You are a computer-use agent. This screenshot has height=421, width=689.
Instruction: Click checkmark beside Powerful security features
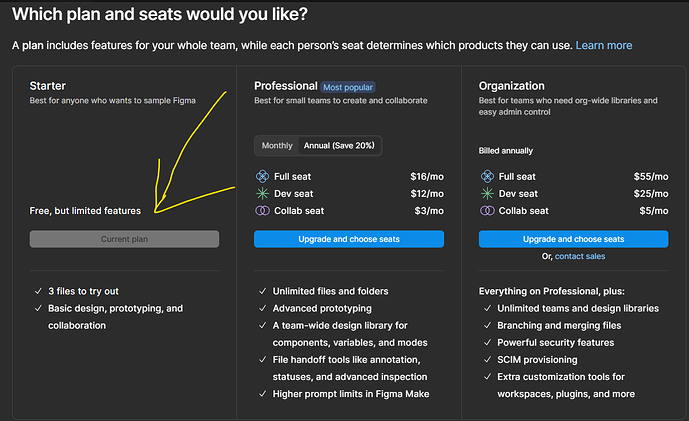(x=487, y=342)
